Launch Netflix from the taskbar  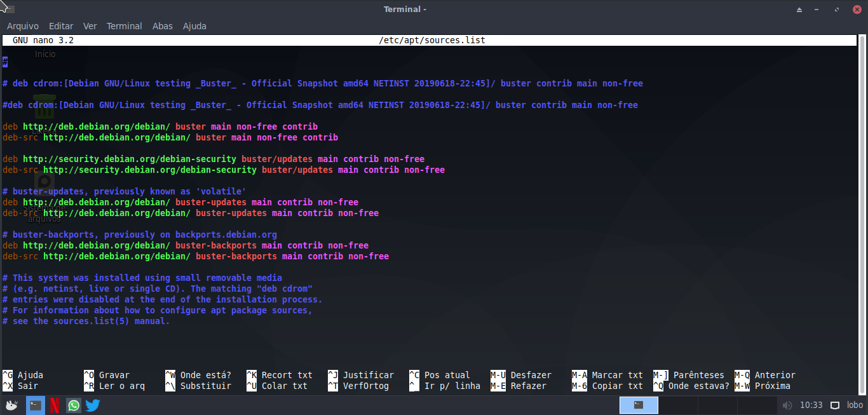click(55, 405)
